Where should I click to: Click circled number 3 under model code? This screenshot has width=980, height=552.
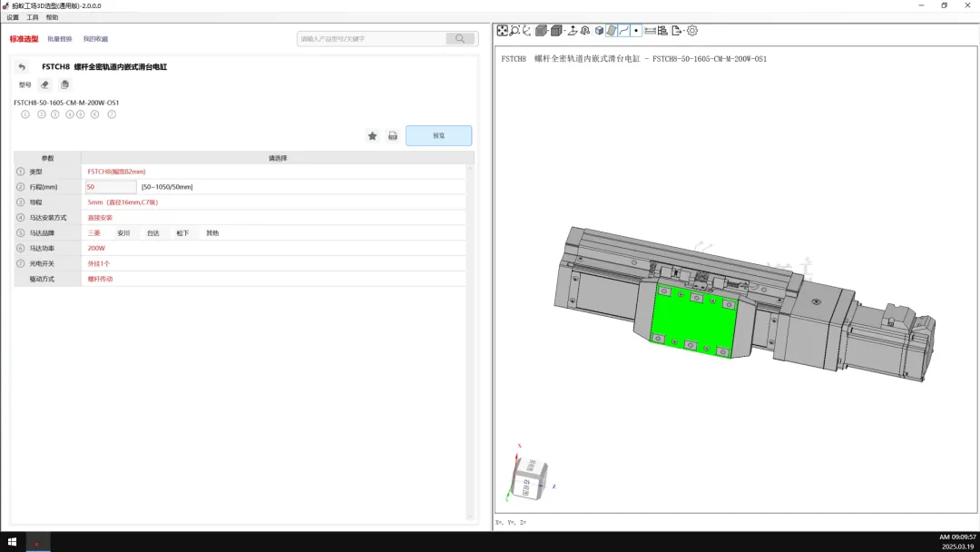pos(55,114)
